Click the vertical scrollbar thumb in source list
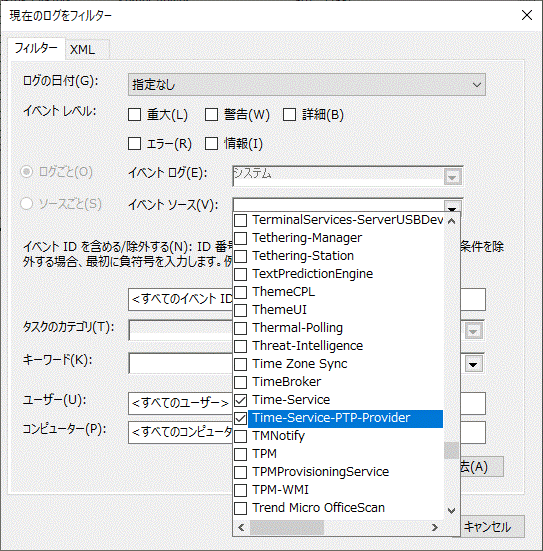This screenshot has height=551, width=543. 452,450
